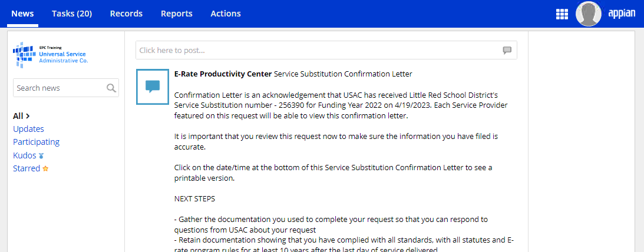The height and width of the screenshot is (252, 644).
Task: Click the 'Click here to post' field
Action: (x=318, y=51)
